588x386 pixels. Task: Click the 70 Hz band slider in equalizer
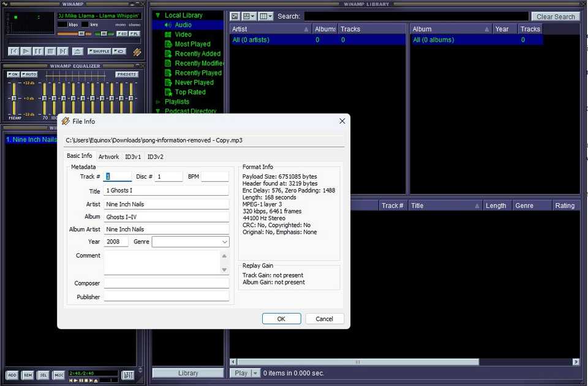[45, 98]
